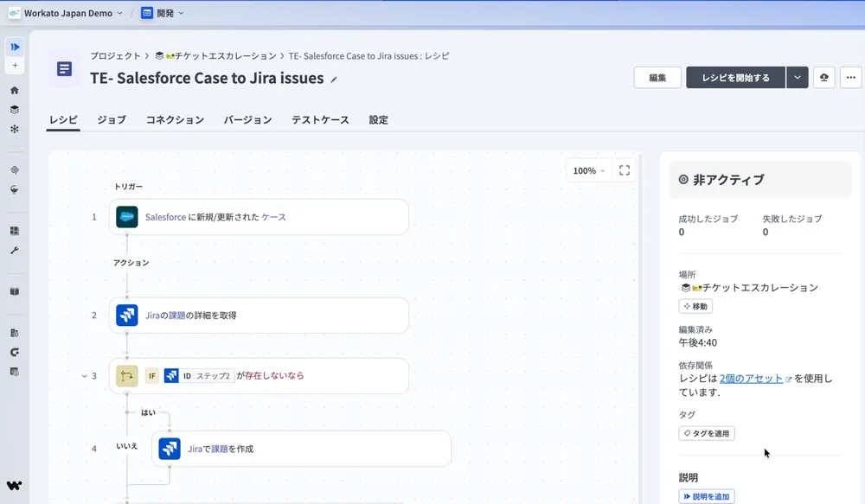865x504 pixels.
Task: Open the three-dot more options menu
Action: [x=851, y=78]
